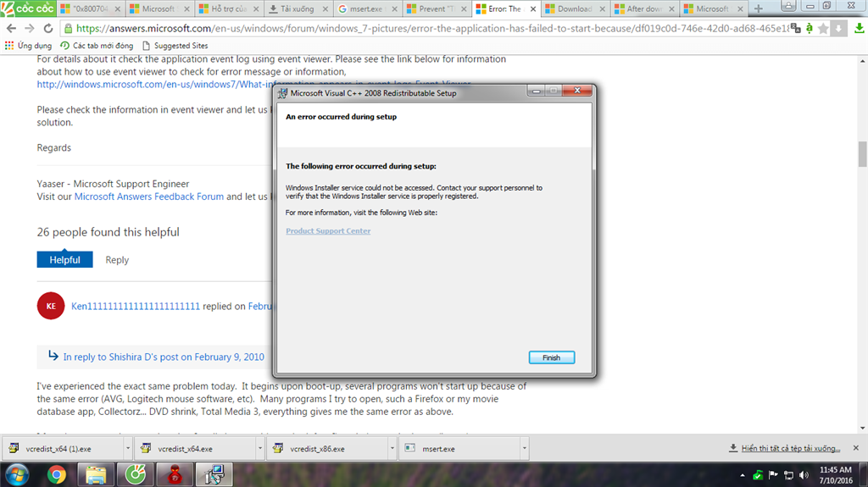Viewport: 868px width, 487px height.
Task: Click the volume speaker tray icon
Action: click(804, 475)
